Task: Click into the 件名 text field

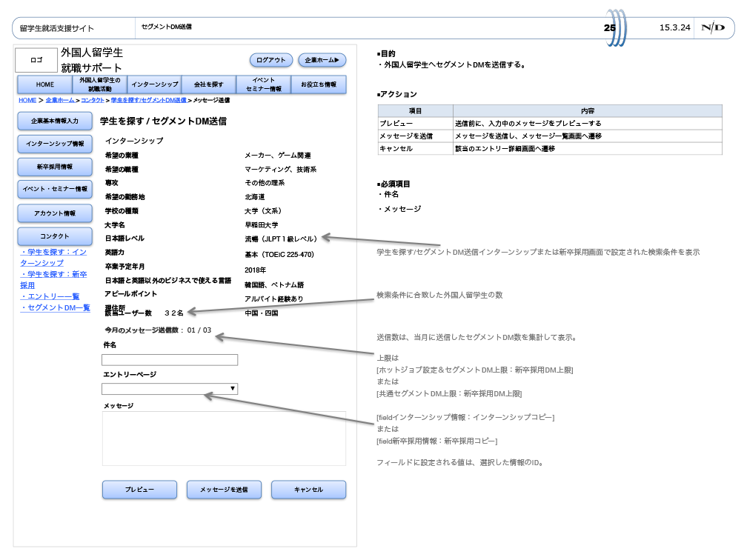Action: (170, 360)
